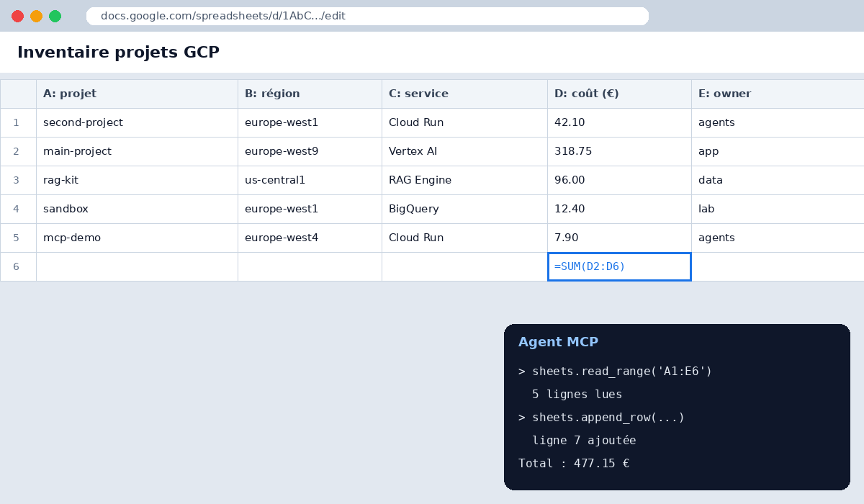Select column header 'A: projet'
This screenshot has width=864, height=504.
click(x=137, y=94)
